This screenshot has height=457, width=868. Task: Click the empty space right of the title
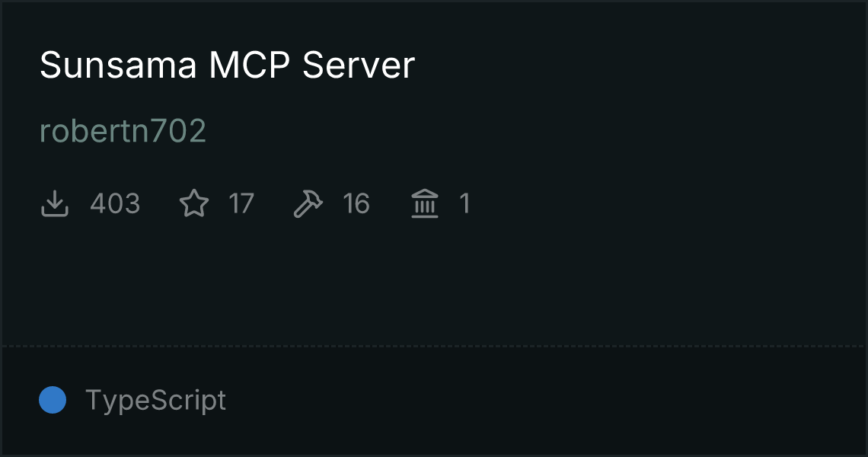(640, 65)
